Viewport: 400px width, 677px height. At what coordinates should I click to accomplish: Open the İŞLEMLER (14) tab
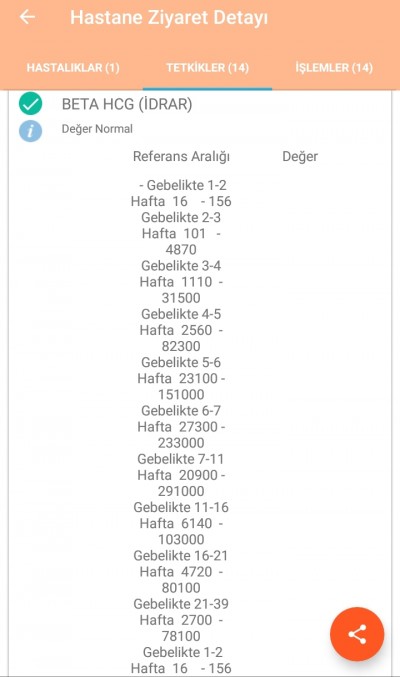click(334, 68)
